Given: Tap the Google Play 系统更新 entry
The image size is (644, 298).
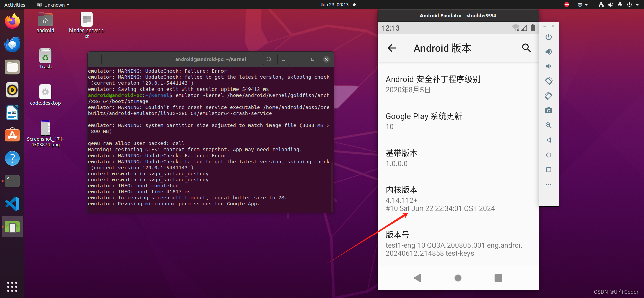Looking at the screenshot, I should click(458, 121).
